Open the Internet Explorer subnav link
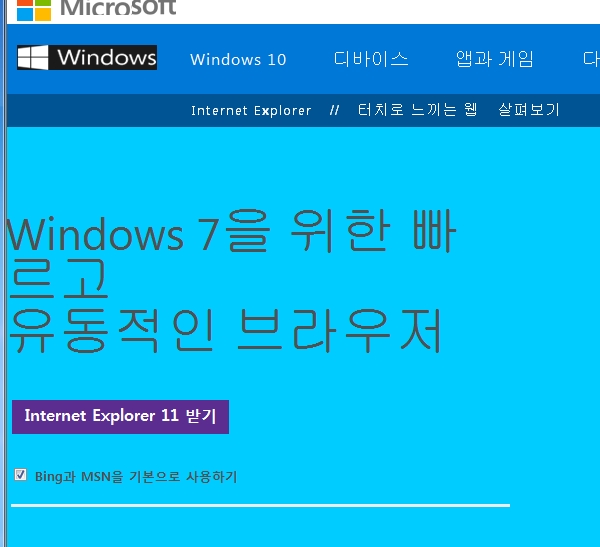The width and height of the screenshot is (600, 547). [x=251, y=110]
